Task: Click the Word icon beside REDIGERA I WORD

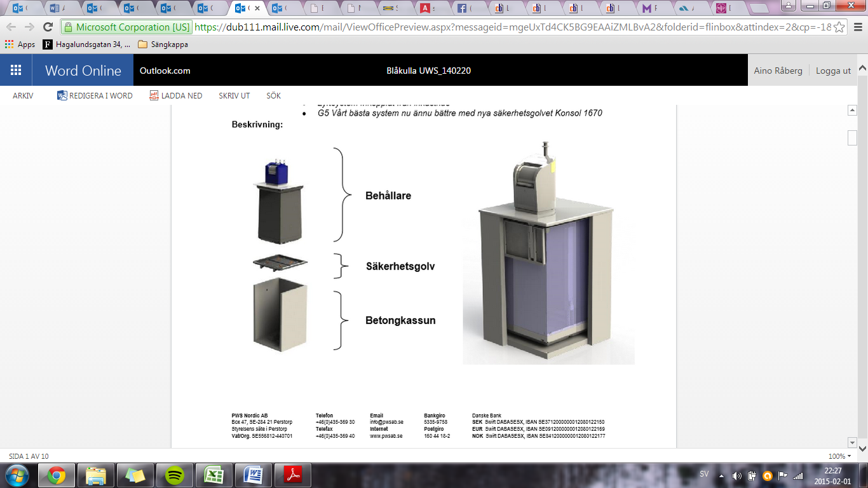Action: (62, 95)
